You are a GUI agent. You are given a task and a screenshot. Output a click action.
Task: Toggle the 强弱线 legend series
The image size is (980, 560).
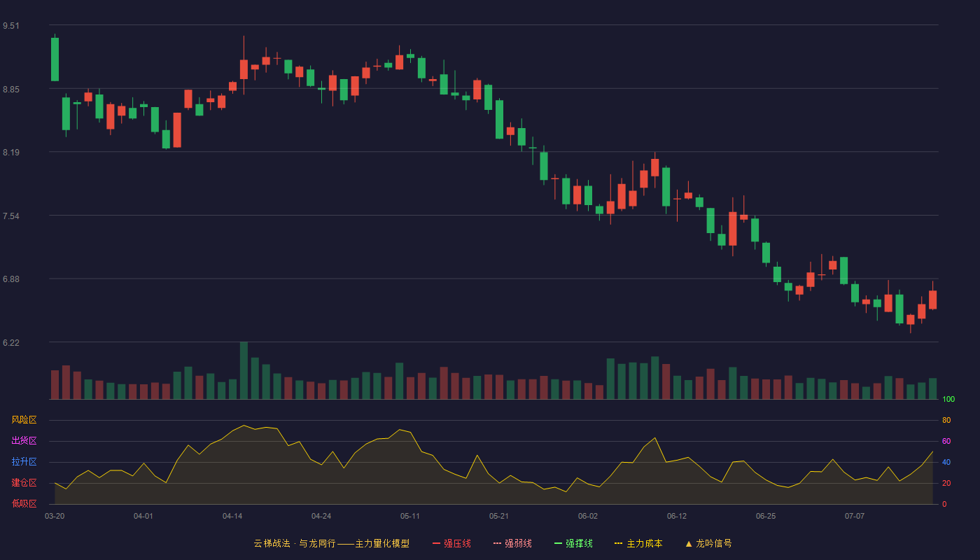[512, 543]
